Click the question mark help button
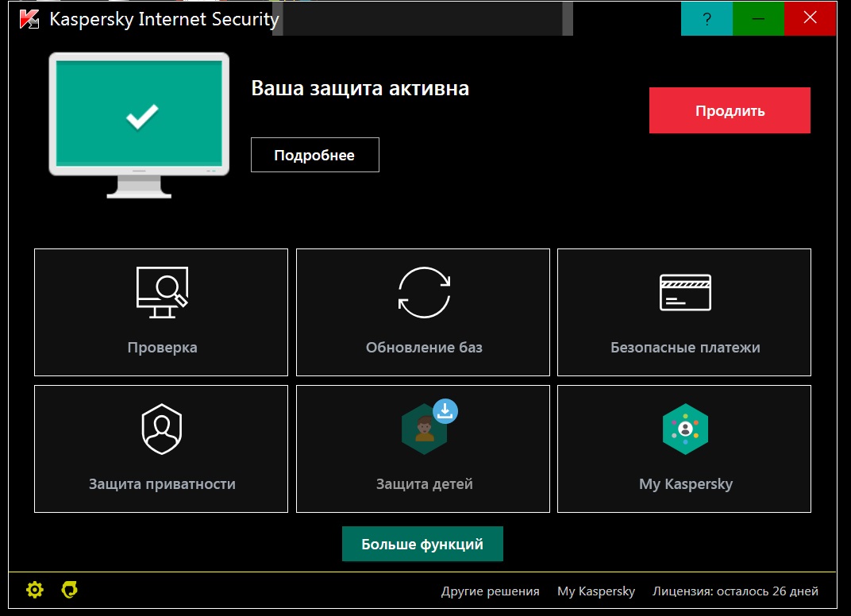Screen dimensions: 851x616 click(x=707, y=18)
